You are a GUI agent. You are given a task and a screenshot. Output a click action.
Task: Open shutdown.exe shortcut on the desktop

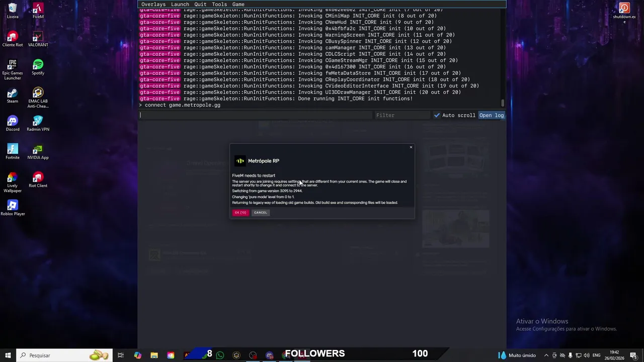624,13
